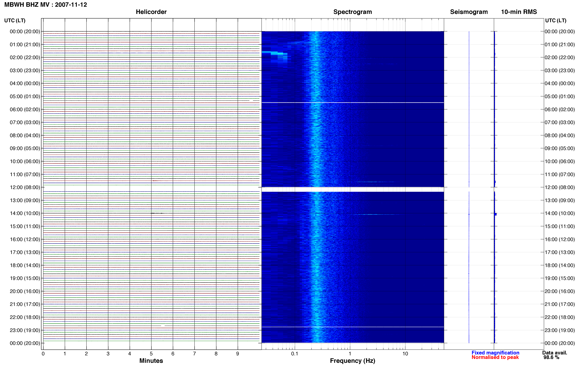Select the '98.6 %' availability value
Screen dimensions: 588x368
[551, 357]
